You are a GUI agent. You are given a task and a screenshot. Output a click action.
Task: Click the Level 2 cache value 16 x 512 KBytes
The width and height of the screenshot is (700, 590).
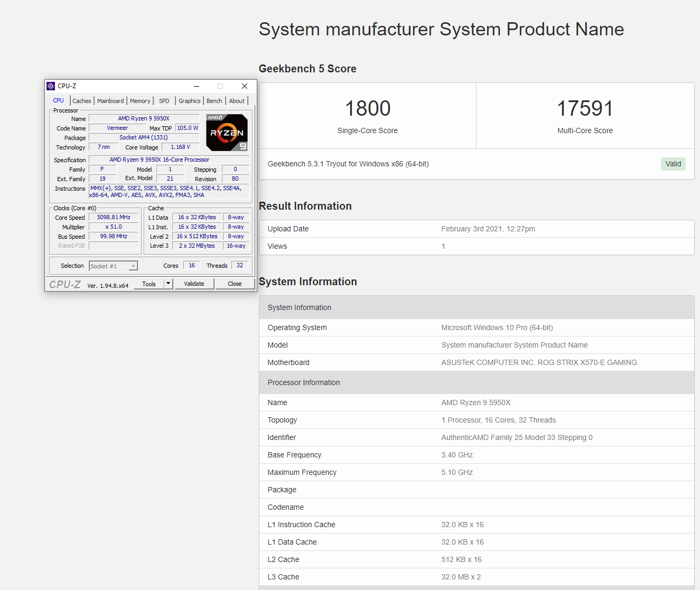197,236
